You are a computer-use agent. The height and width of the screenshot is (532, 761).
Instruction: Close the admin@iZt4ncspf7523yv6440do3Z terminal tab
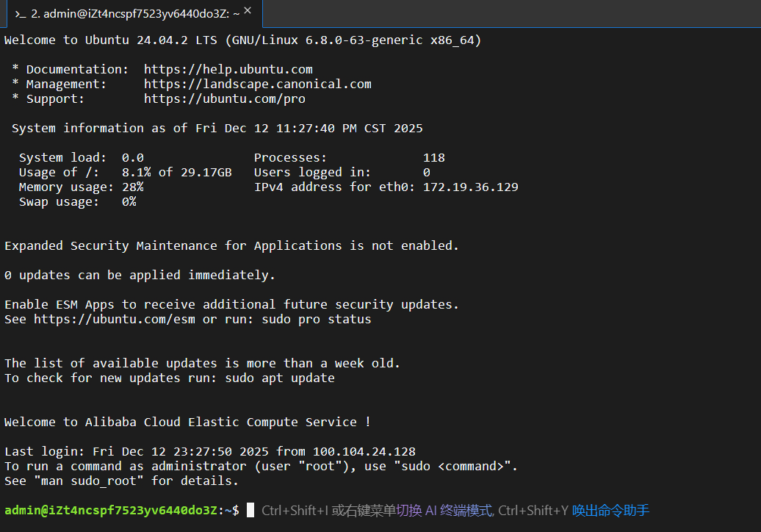(248, 11)
